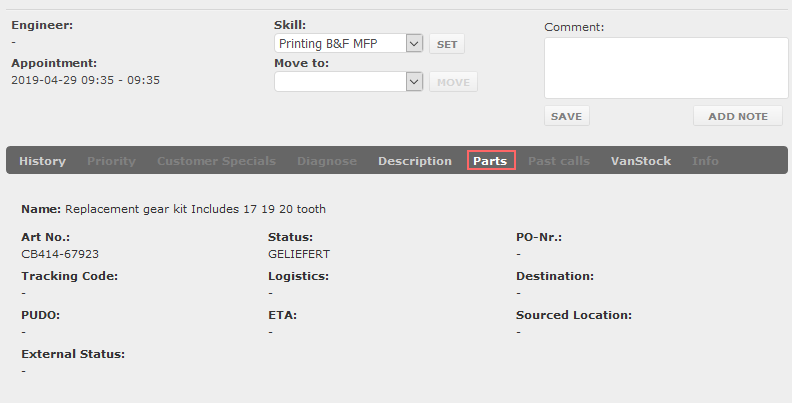Click the MOVE button
This screenshot has width=792, height=403.
454,82
